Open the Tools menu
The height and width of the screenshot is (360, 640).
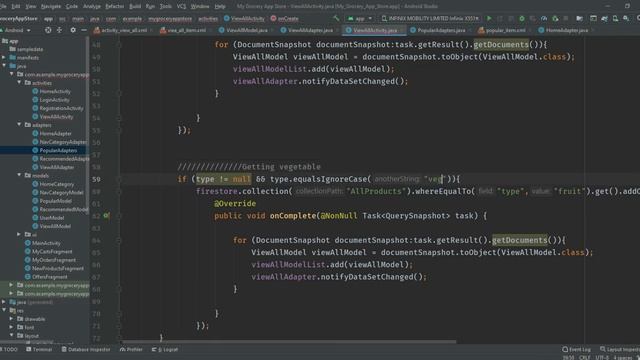coord(165,6)
